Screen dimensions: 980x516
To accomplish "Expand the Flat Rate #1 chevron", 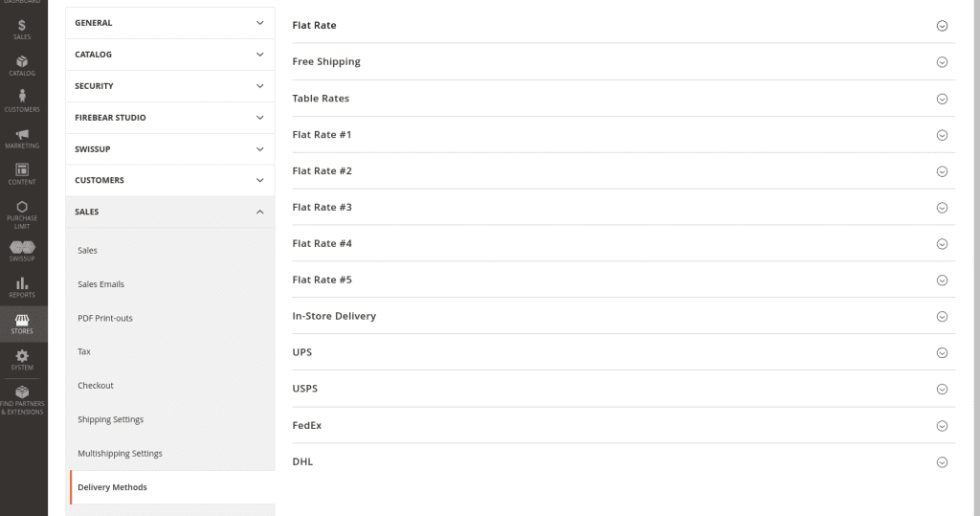I will point(942,135).
